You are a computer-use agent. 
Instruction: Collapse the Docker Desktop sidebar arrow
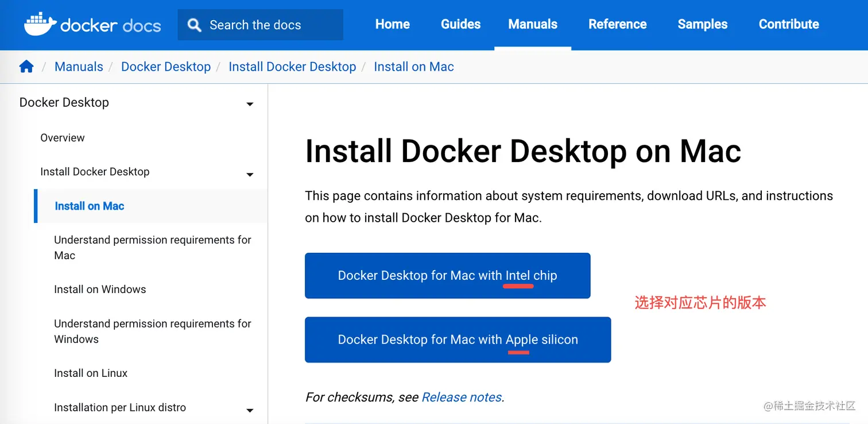250,104
